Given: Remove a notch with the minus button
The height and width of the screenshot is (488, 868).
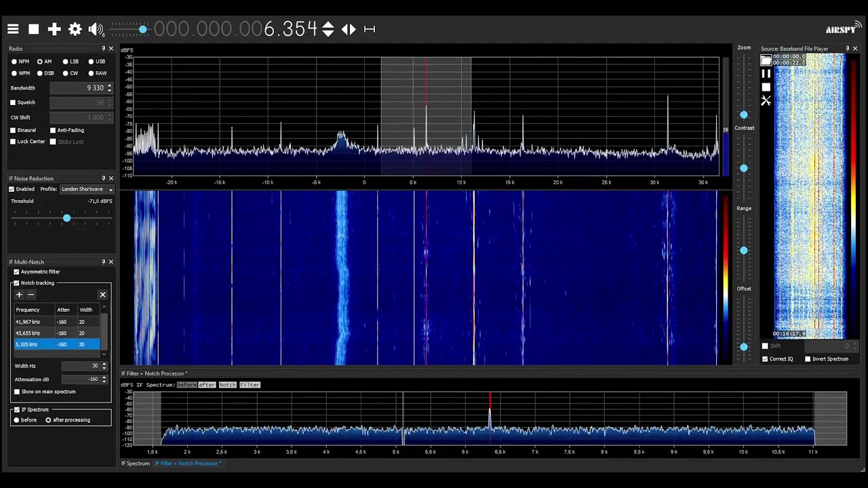Looking at the screenshot, I should (x=31, y=294).
